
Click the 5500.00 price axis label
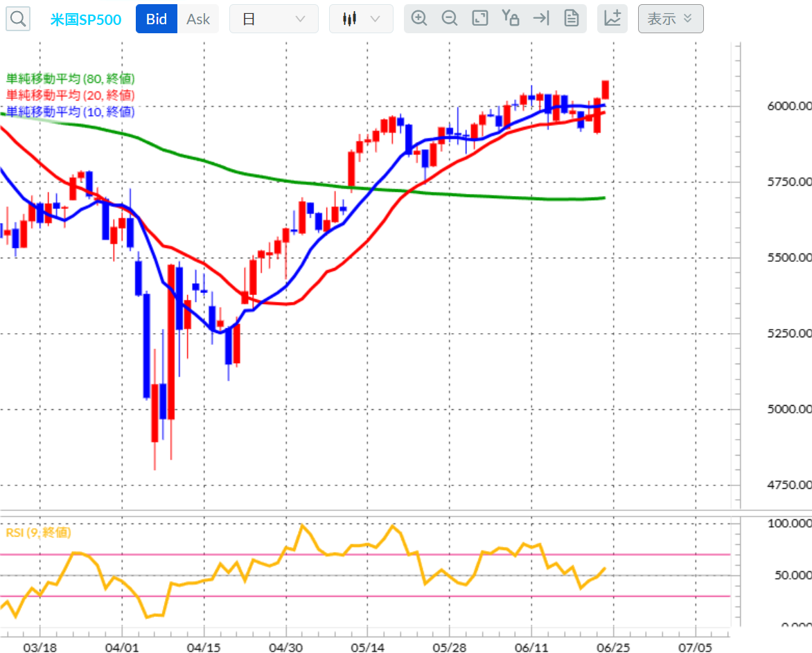[x=789, y=258]
